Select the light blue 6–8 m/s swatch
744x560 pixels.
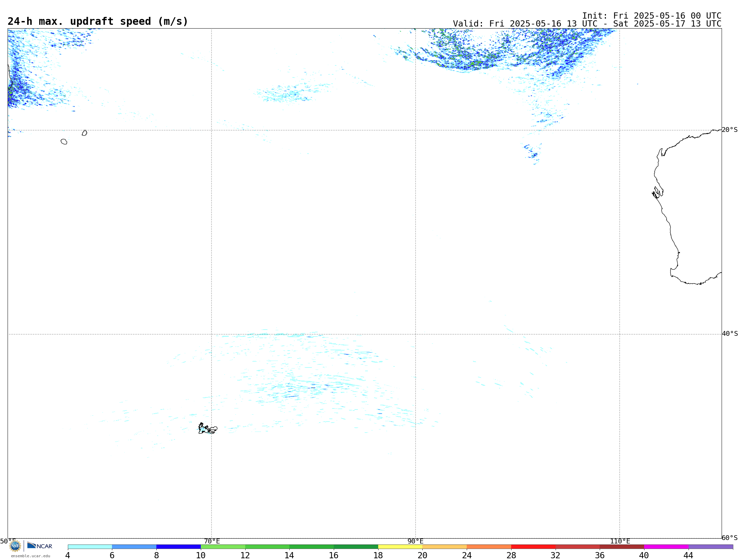(134, 547)
